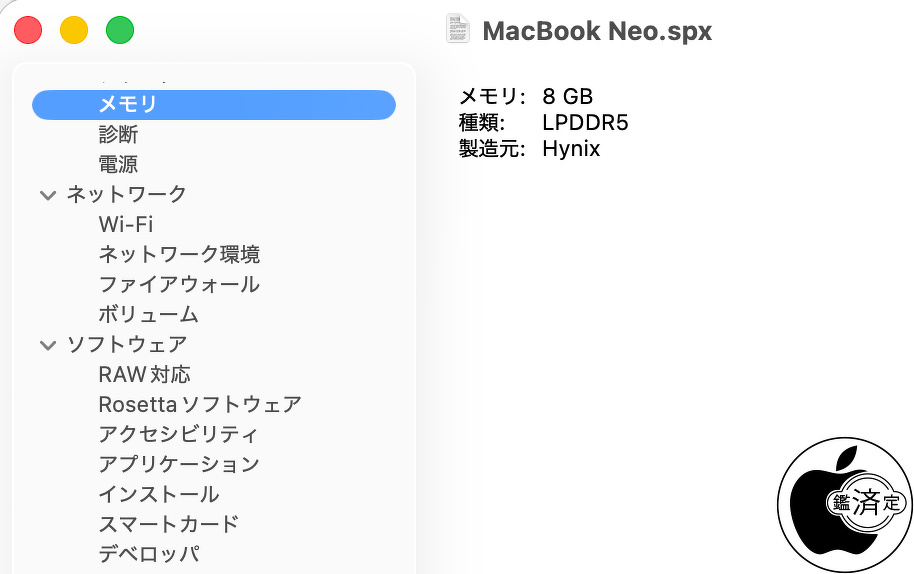The image size is (914, 574).
Task: Select the Wi-Fi sidebar item
Action: (126, 224)
